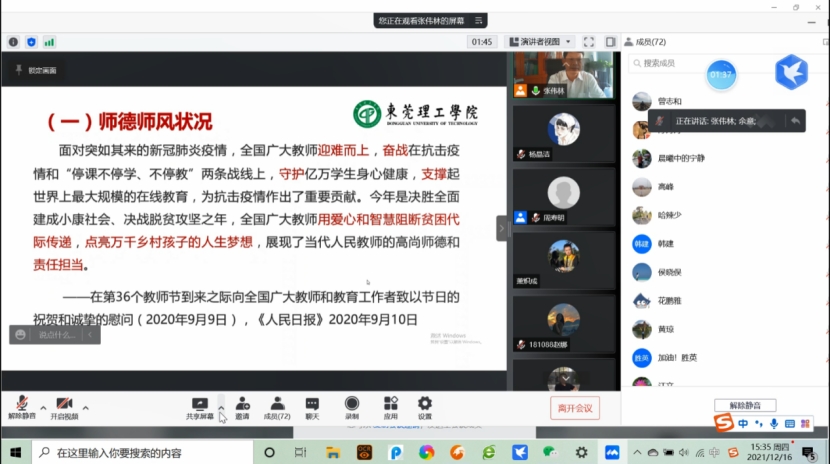This screenshot has height=464, width=830.
Task: Unmute the microphone (解除静音)
Action: [x=21, y=405]
